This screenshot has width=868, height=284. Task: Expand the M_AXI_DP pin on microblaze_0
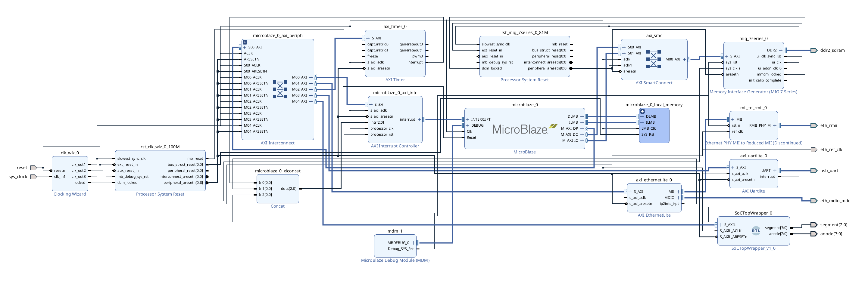582,128
